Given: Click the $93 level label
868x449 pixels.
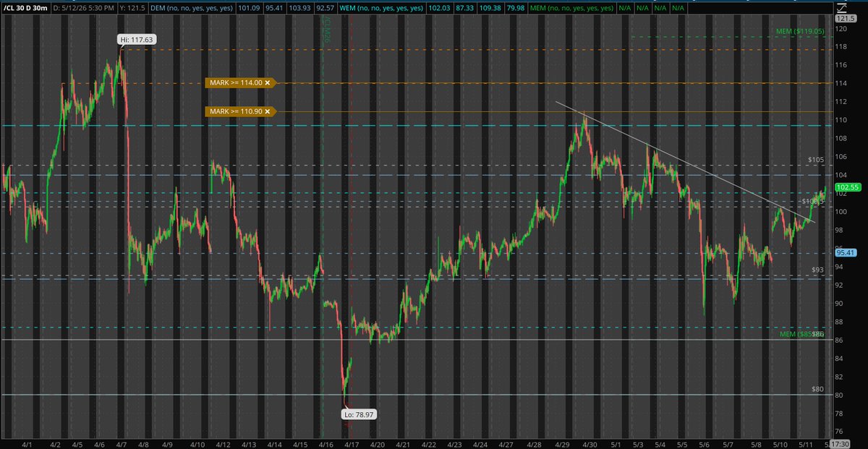Looking at the screenshot, I should (818, 269).
